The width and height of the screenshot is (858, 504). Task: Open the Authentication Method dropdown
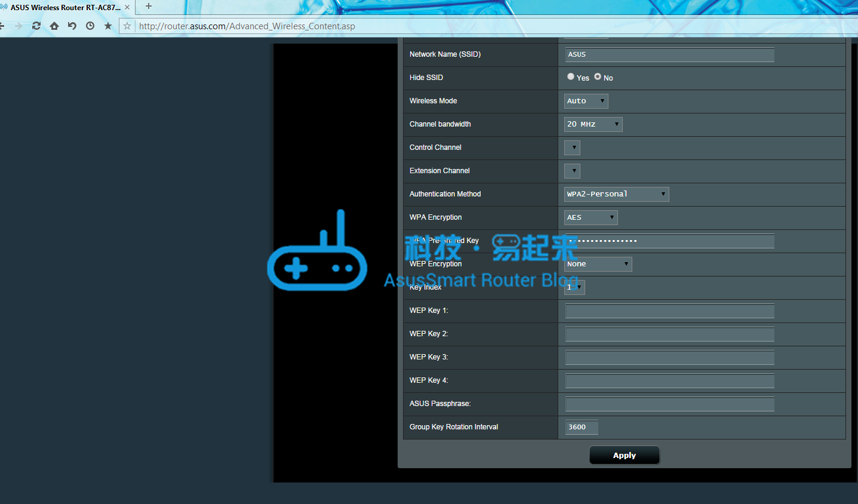pyautogui.click(x=616, y=194)
